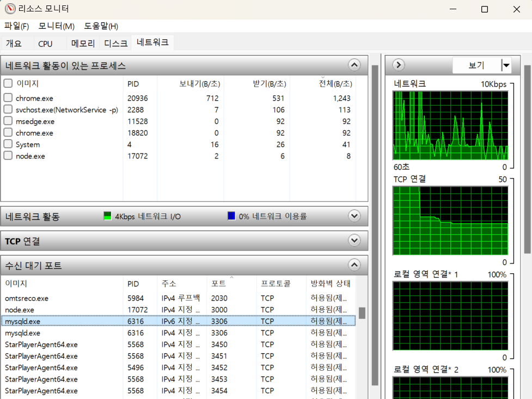Select mysqld.exe IPv4 port 3306 row

[x=179, y=333]
